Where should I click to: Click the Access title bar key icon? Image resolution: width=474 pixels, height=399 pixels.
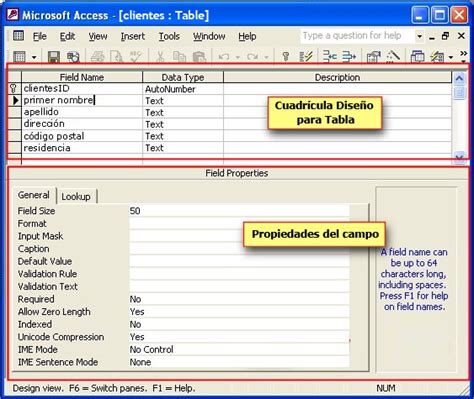(x=13, y=15)
